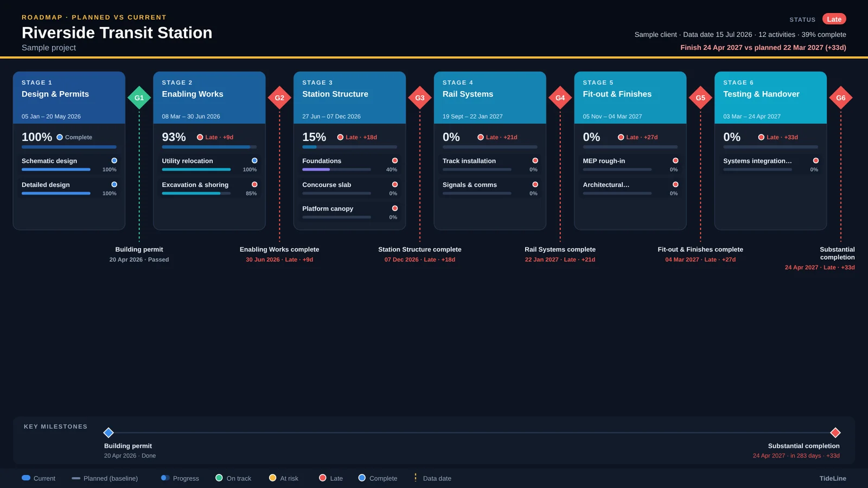Viewport: 868px width, 488px height.
Task: Select the G5 gate diamond
Action: pos(700,98)
